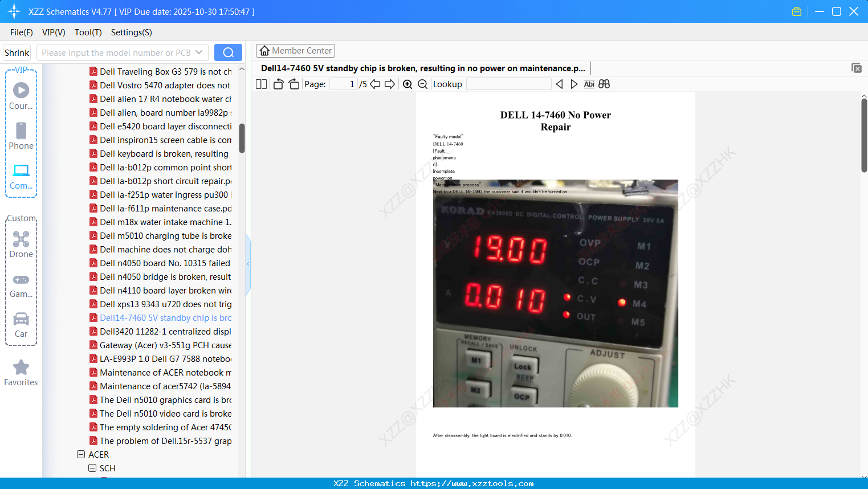
Task: Toggle the two-page view icon
Action: [x=261, y=84]
